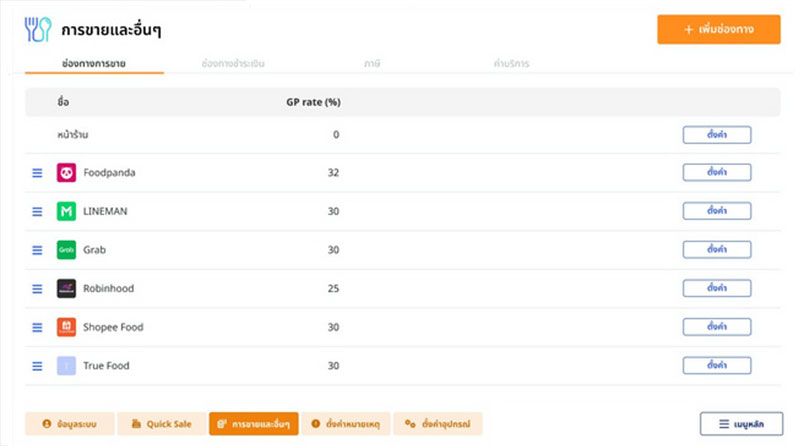800x446 pixels.
Task: Click the True Food logo icon
Action: (x=66, y=366)
